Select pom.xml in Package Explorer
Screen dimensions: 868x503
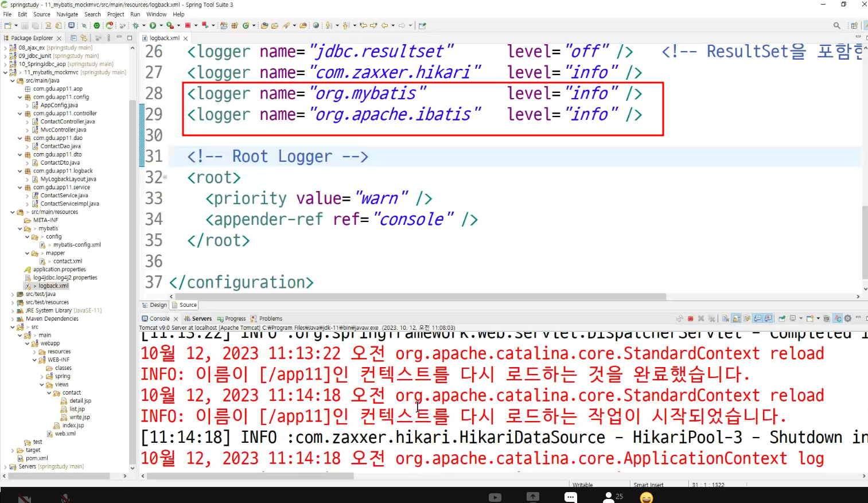point(37,458)
